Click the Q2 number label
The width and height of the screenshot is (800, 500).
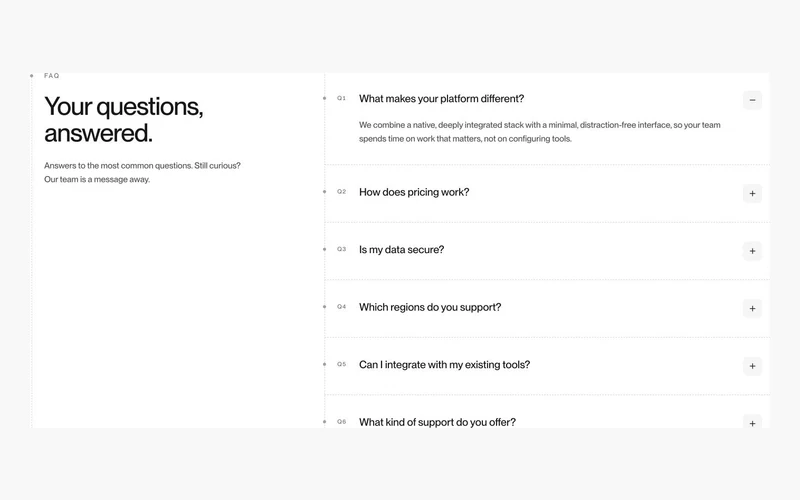pos(341,191)
